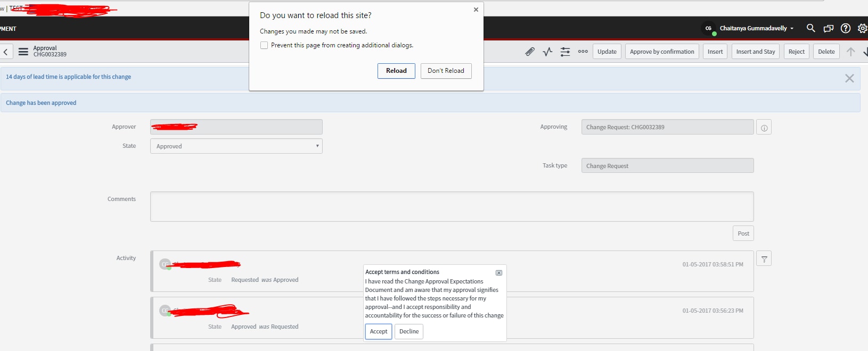
Task: Open the hamburger form context menu
Action: click(x=23, y=52)
